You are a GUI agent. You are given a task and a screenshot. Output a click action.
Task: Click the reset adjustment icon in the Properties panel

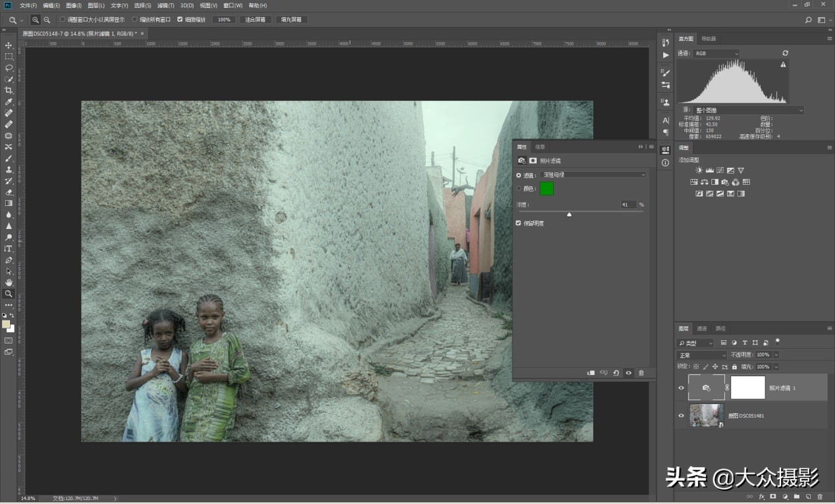point(616,372)
